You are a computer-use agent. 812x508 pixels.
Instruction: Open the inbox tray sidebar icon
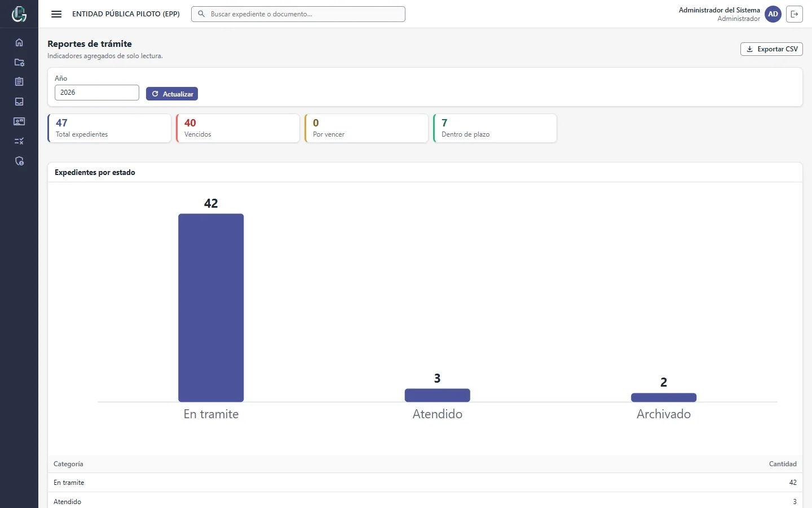pyautogui.click(x=19, y=102)
